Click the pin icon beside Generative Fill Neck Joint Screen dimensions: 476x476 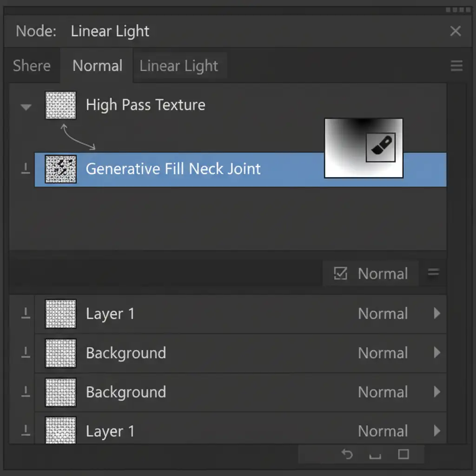[x=26, y=169]
